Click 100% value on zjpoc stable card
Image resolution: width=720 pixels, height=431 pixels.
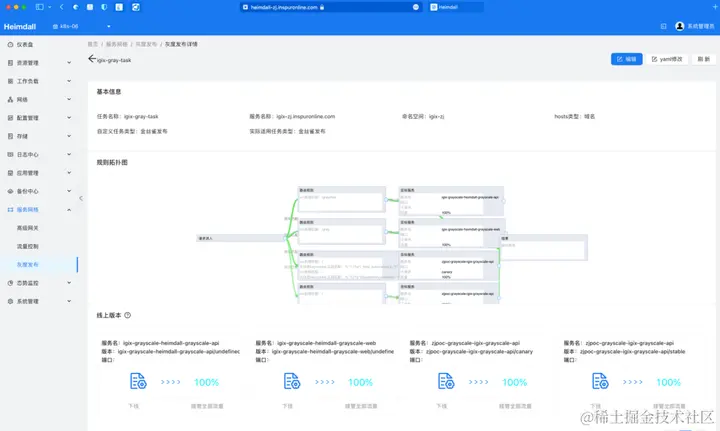coord(669,382)
